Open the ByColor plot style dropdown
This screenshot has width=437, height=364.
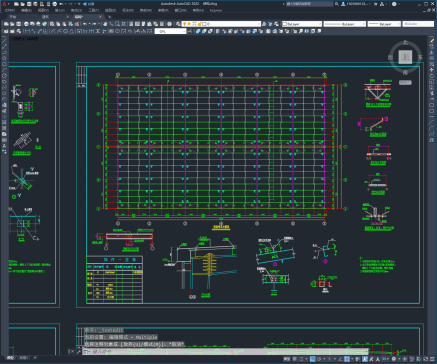point(418,24)
